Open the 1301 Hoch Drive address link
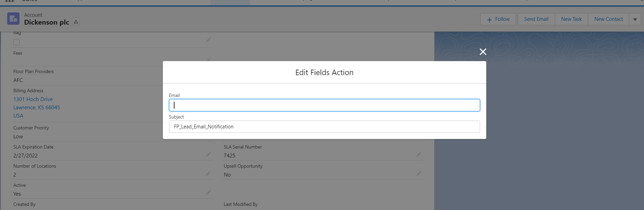 (x=33, y=99)
